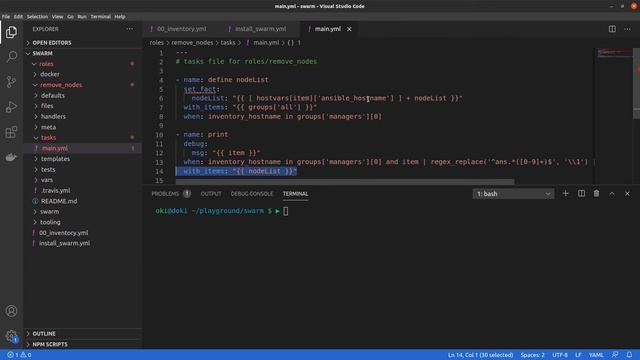
Task: Collapse the remove_nodes folder
Action: [83, 85]
